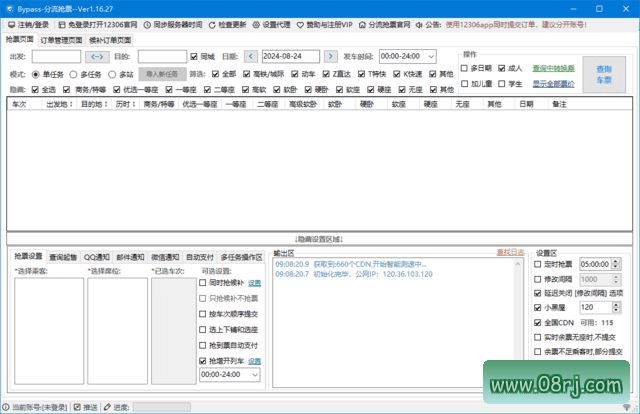Click 检查更新 refresh icon item
The image size is (640, 414).
pos(227,25)
